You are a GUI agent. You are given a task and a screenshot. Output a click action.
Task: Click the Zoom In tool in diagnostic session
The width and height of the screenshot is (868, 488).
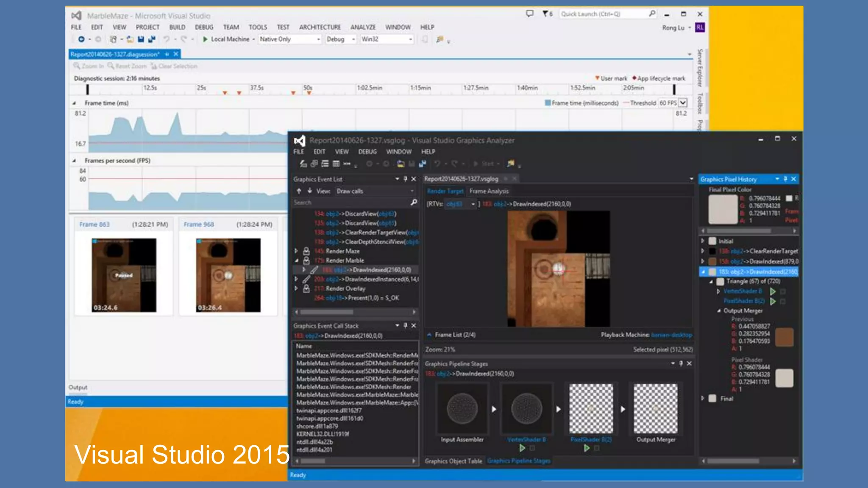[88, 66]
